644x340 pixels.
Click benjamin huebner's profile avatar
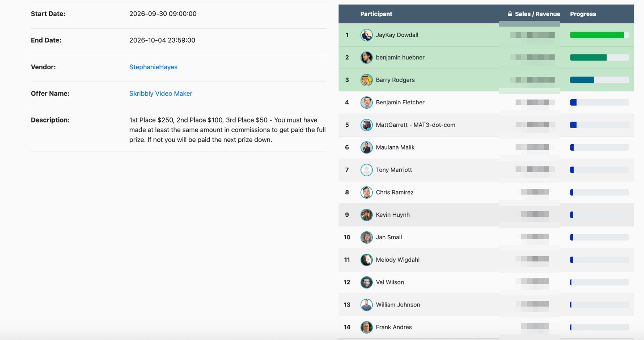[366, 58]
